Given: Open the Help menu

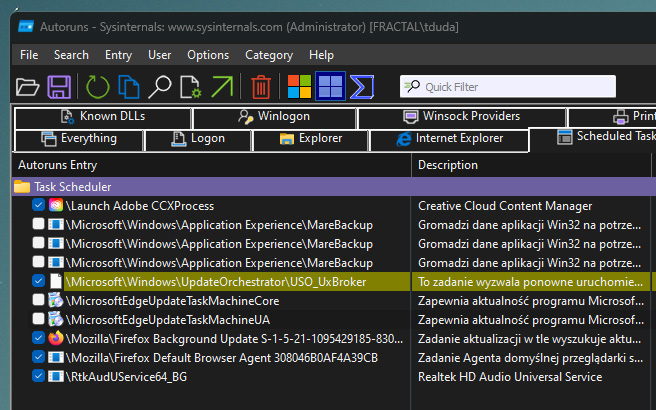Looking at the screenshot, I should click(321, 55).
